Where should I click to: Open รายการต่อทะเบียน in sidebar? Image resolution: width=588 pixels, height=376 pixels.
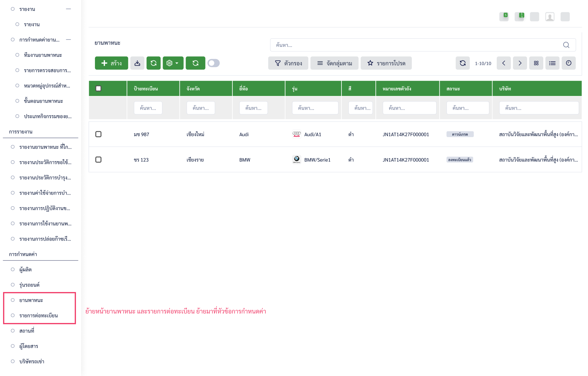point(39,316)
